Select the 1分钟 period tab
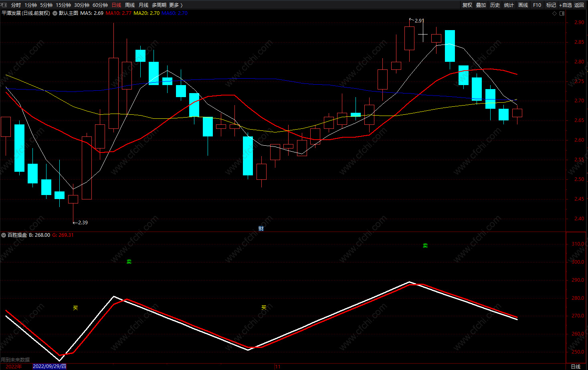 click(x=30, y=5)
